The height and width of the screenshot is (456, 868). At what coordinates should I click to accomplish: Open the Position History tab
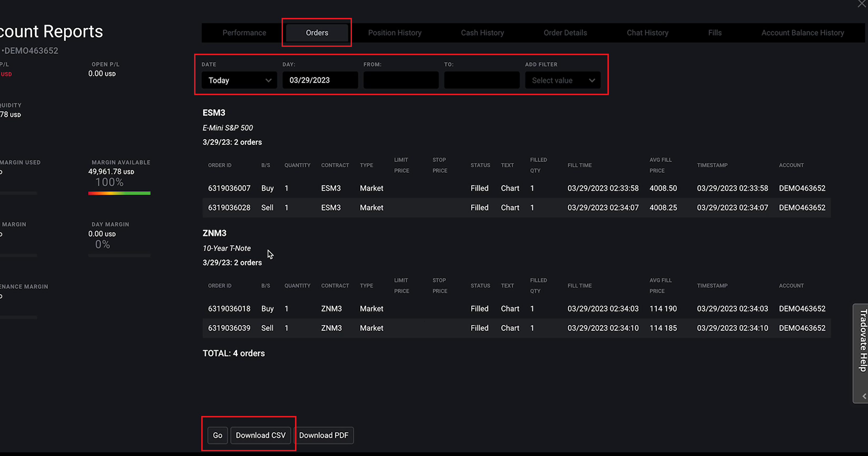click(395, 33)
